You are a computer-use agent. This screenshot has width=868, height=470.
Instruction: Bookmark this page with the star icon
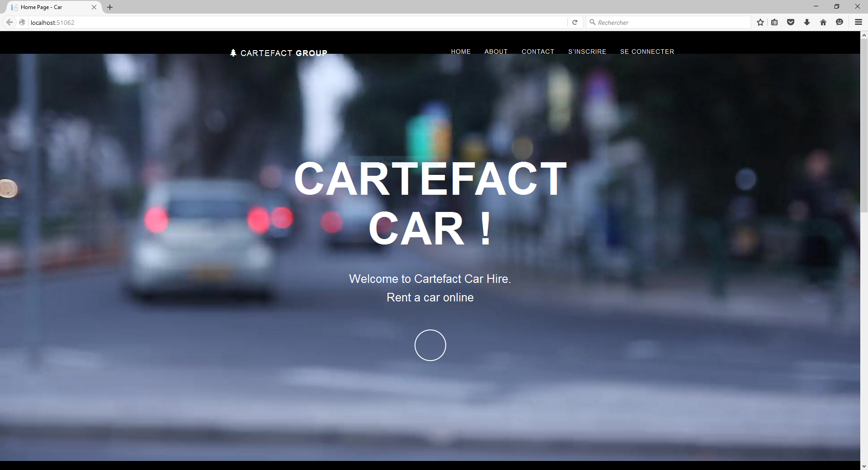click(x=760, y=22)
